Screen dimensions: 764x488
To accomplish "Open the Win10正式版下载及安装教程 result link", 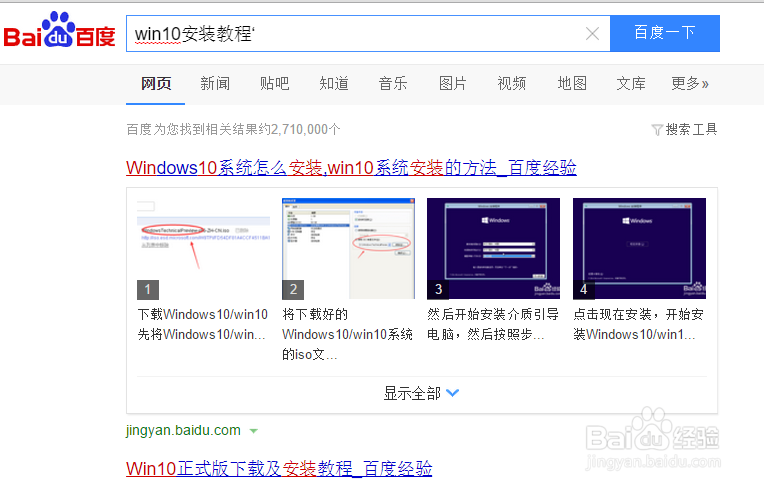I will tap(279, 469).
